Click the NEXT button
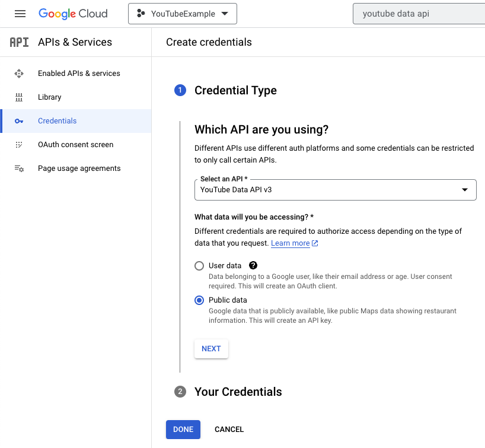Image resolution: width=485 pixels, height=448 pixels. point(211,349)
